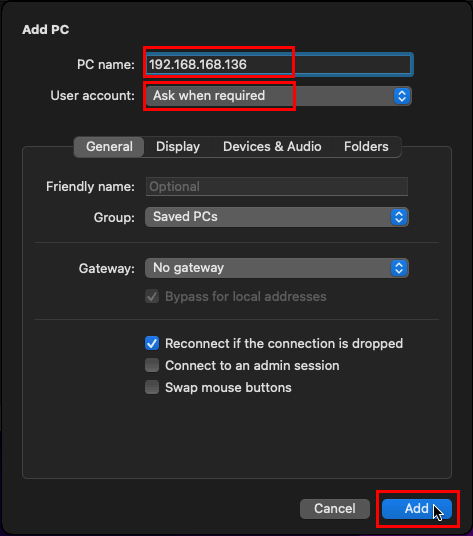This screenshot has width=473, height=536.
Task: Click the Group selector chevron arrows icon
Action: (x=399, y=217)
